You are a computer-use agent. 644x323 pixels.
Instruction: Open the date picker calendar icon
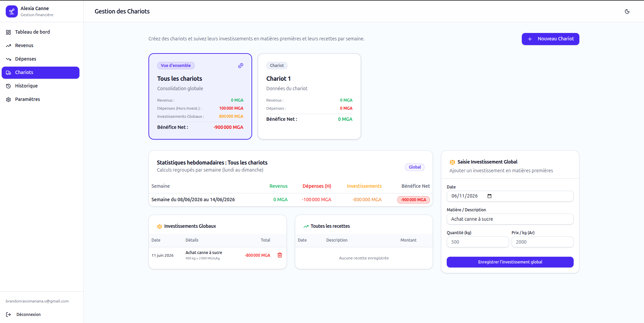click(x=489, y=196)
